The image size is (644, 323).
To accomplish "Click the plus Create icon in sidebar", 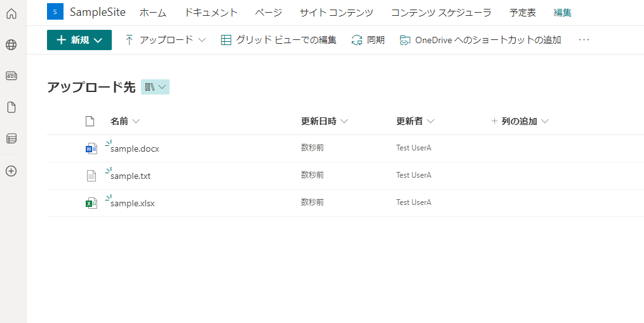I will 11,171.
